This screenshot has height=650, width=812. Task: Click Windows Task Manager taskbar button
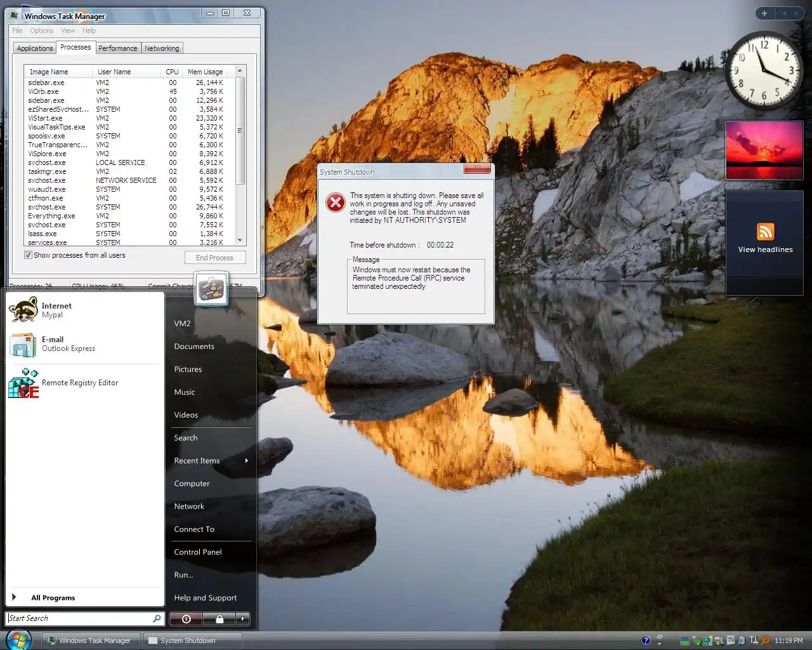click(92, 640)
